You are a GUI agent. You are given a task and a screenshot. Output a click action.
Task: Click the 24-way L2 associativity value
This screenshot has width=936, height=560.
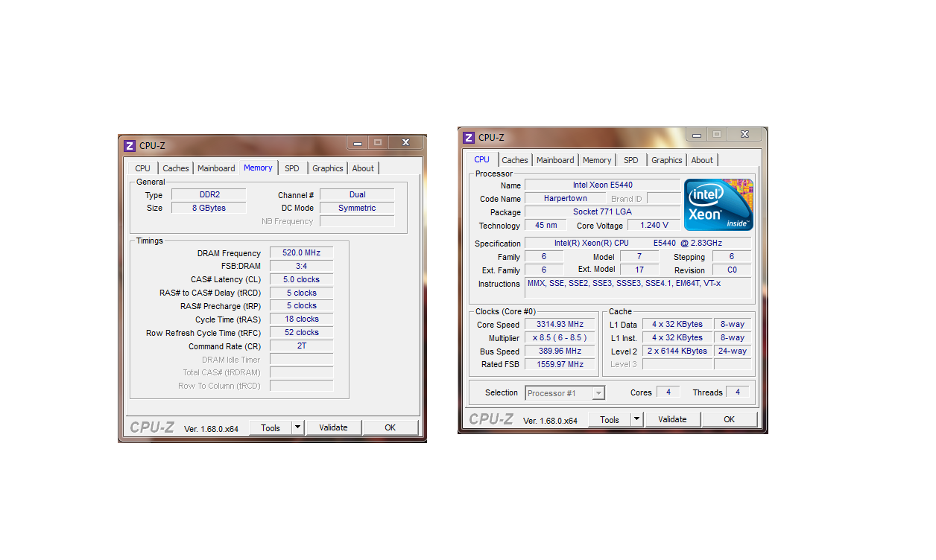[732, 351]
